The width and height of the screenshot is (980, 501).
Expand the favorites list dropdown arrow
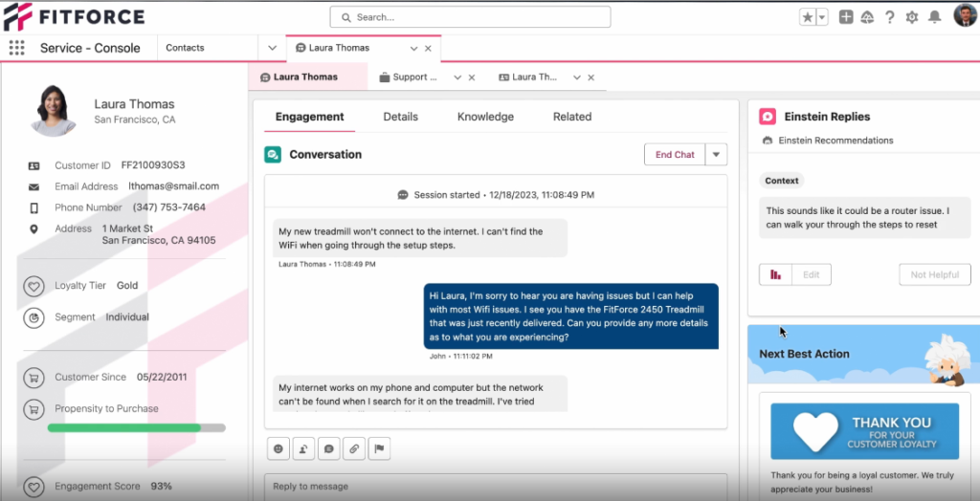click(822, 17)
